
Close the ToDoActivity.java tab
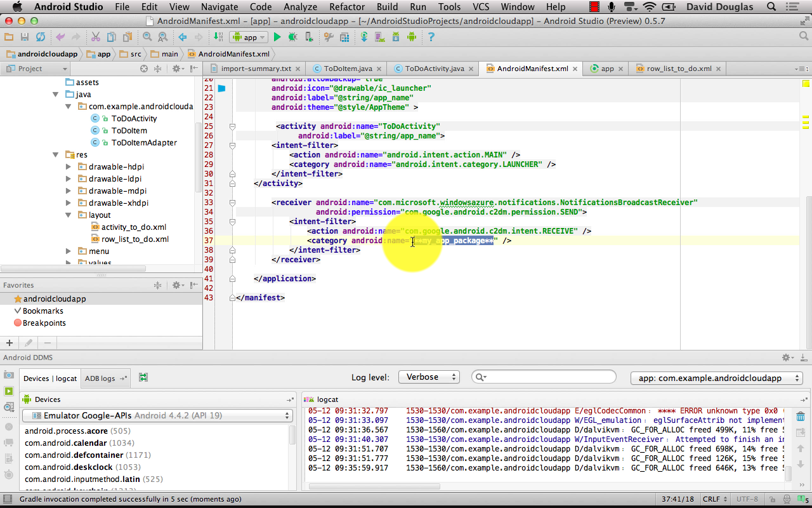pos(471,69)
